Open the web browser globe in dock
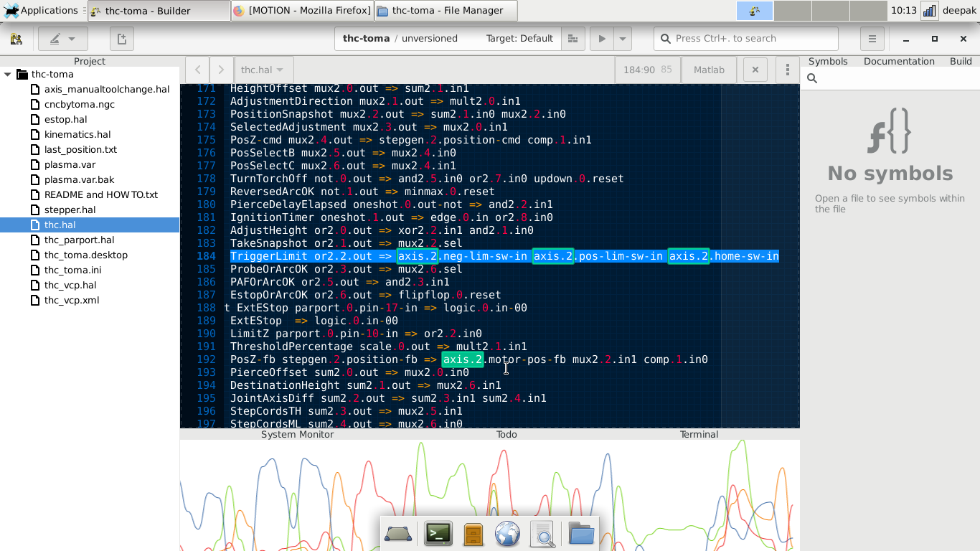Screen dimensions: 980x551 (507, 534)
